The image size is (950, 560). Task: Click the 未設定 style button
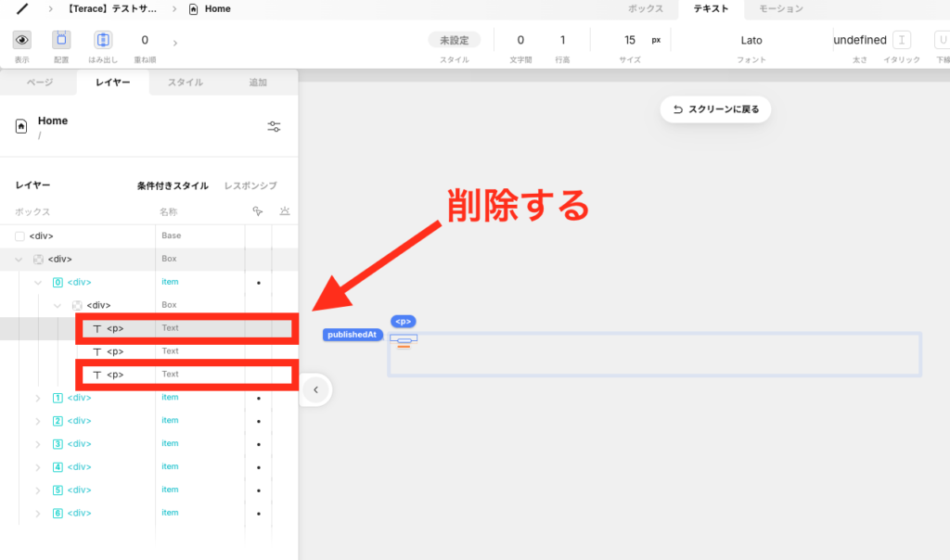coord(455,40)
